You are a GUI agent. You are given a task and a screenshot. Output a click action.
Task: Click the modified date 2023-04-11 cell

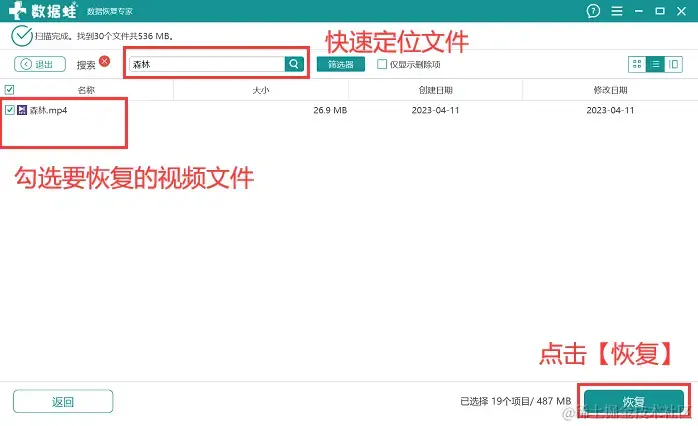click(x=610, y=110)
